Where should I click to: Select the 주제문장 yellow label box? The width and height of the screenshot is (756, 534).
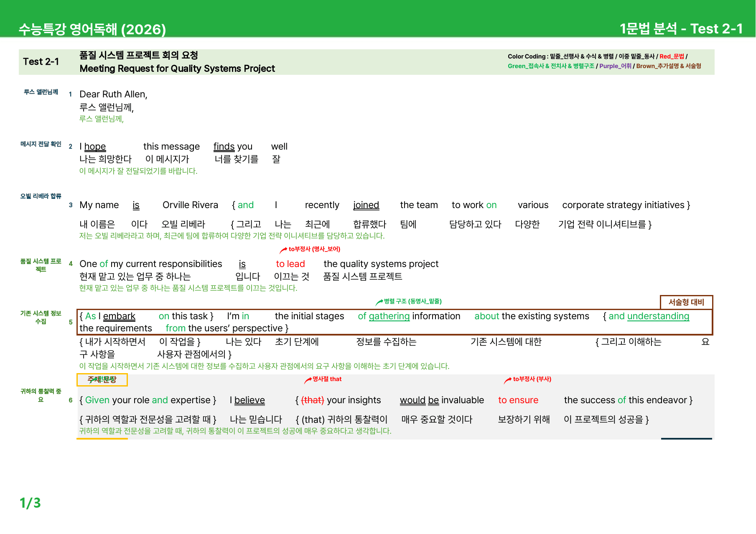[x=102, y=379]
